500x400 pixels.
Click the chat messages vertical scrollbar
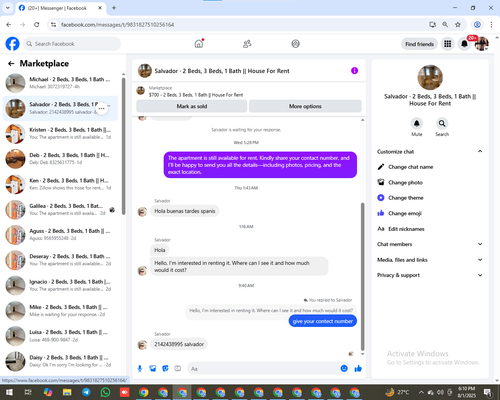pos(362,277)
